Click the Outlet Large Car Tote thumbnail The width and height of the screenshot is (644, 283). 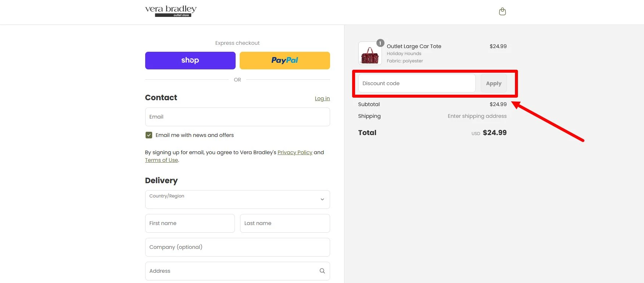click(x=370, y=54)
